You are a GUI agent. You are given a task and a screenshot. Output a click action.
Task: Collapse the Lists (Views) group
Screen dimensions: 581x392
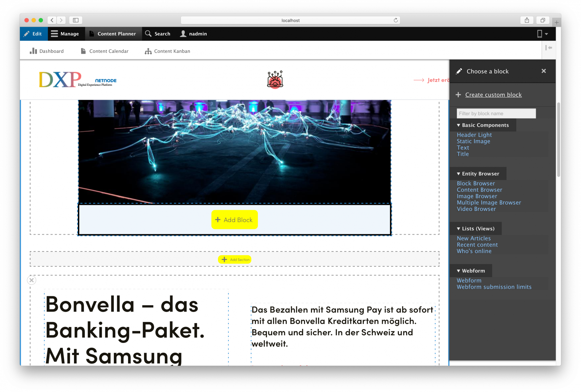[476, 228]
